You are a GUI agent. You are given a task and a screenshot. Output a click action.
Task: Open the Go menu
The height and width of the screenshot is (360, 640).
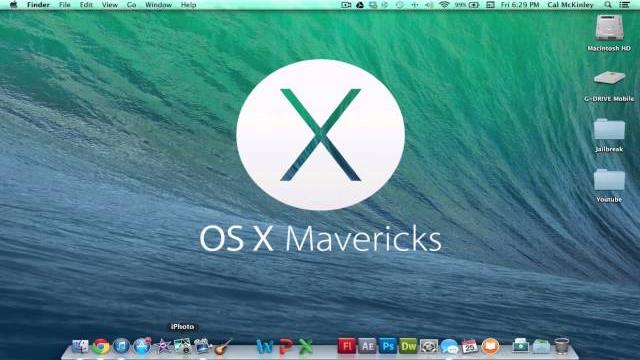(131, 5)
